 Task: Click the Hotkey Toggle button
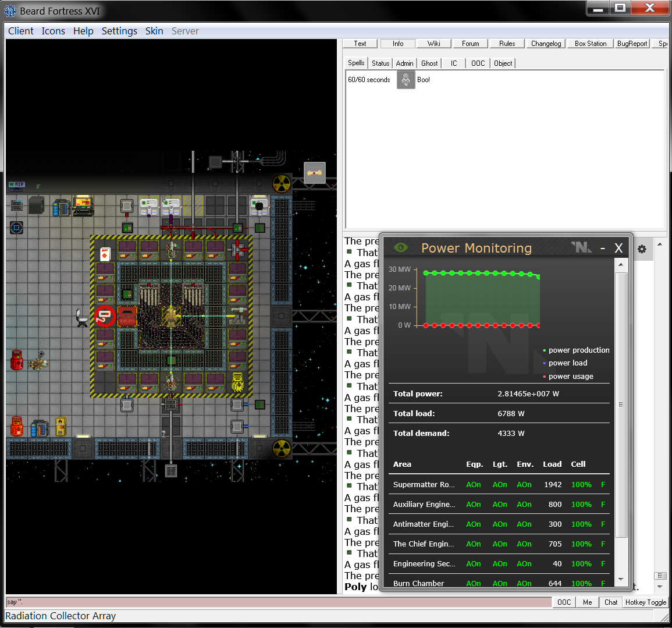pyautogui.click(x=645, y=602)
